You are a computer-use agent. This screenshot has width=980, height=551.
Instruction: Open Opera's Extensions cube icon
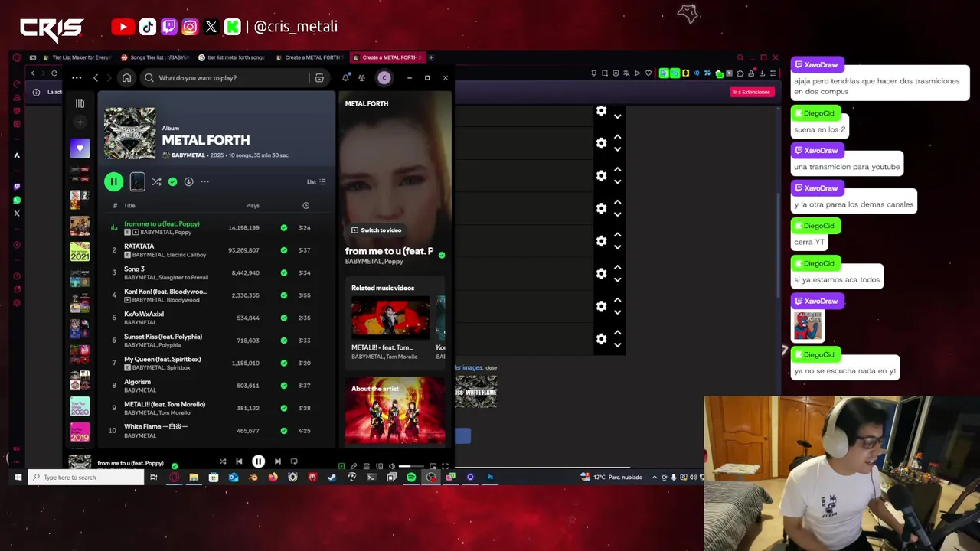pyautogui.click(x=740, y=73)
